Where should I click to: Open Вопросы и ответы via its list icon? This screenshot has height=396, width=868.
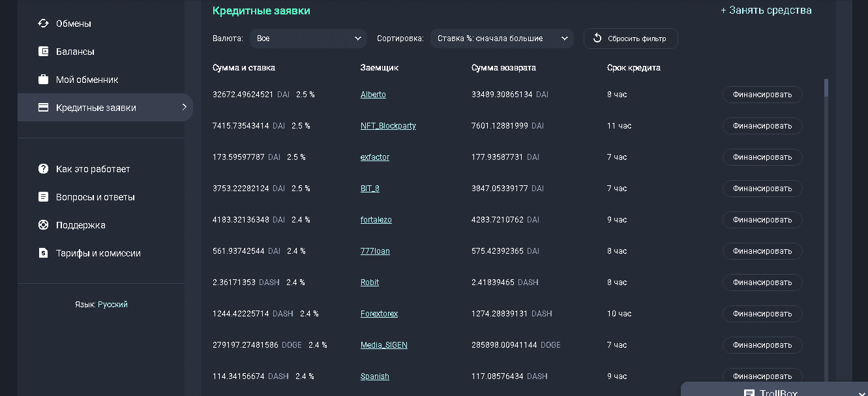coord(43,196)
